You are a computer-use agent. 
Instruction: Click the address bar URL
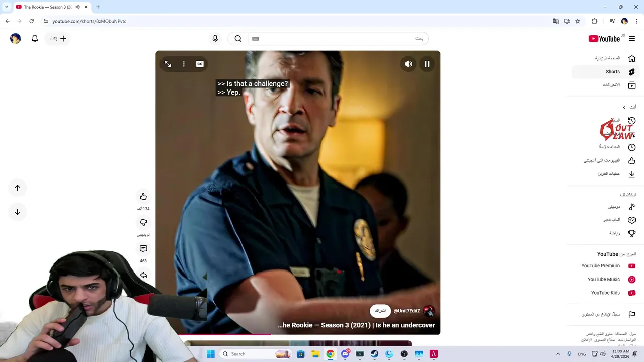(x=90, y=21)
